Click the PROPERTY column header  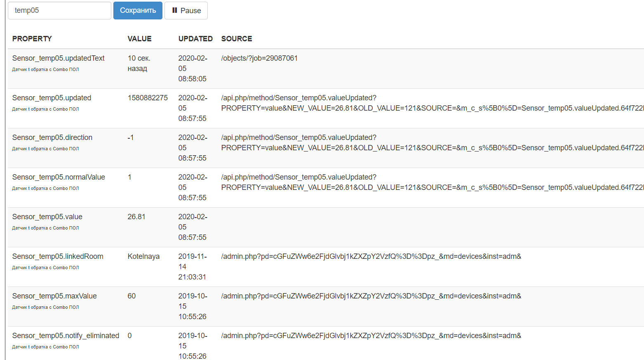pos(32,39)
